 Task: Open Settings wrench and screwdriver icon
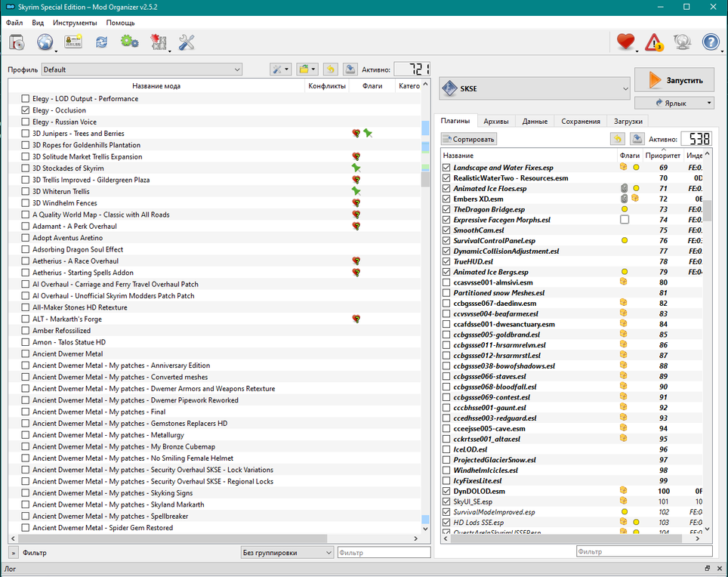(187, 42)
